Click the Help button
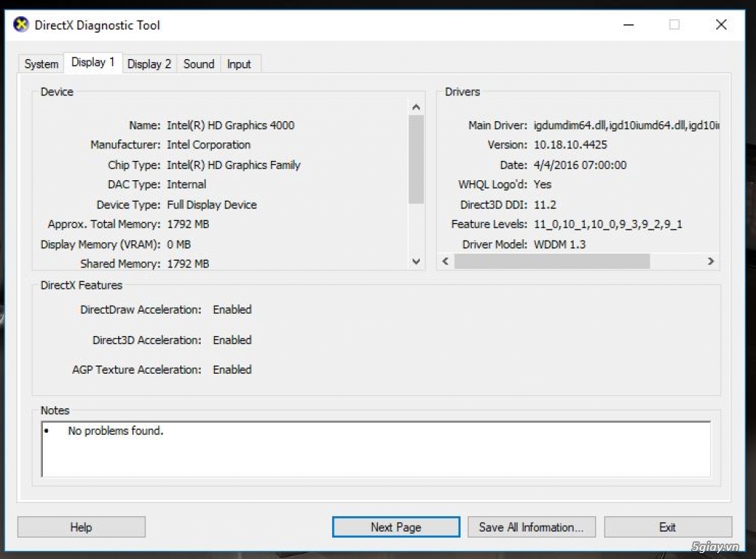The width and height of the screenshot is (756, 559). coord(81,527)
